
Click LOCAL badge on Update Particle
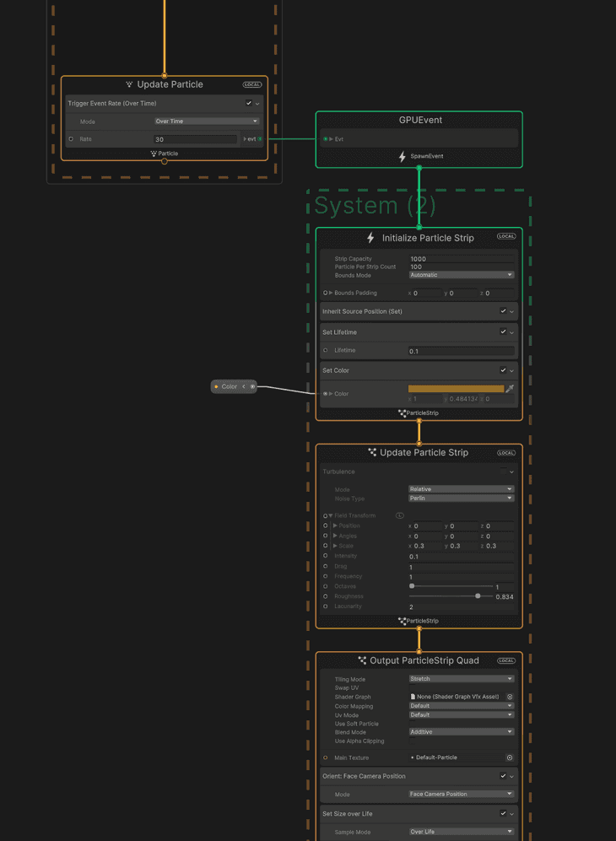click(252, 84)
